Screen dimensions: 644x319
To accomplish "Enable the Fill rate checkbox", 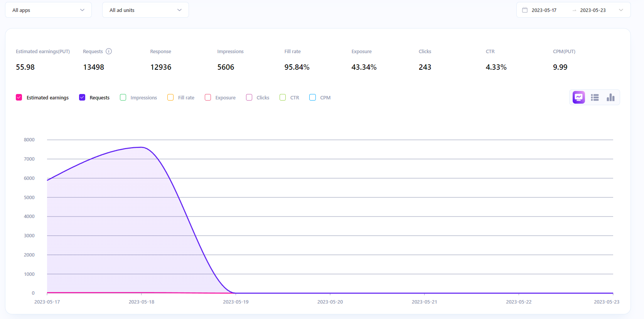I will click(170, 97).
